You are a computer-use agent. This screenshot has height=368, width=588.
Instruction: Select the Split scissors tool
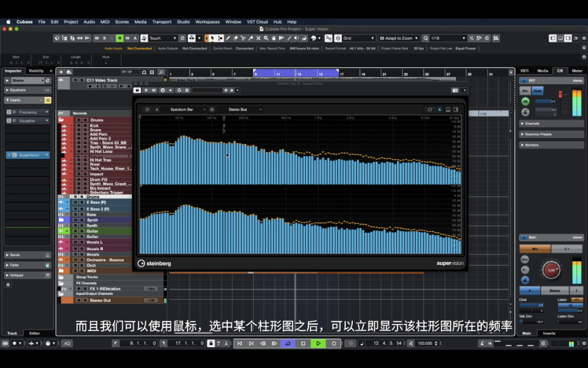click(x=243, y=38)
